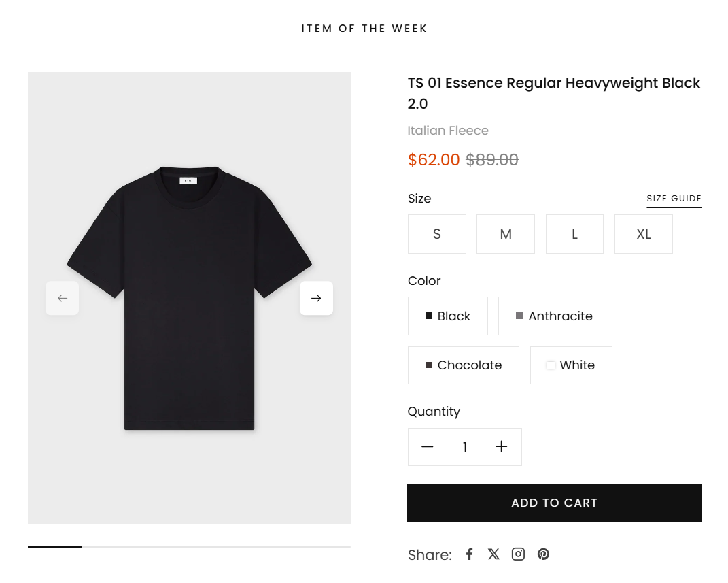This screenshot has width=728, height=583.
Task: Click the black t-shirt product image
Action: coord(189,298)
